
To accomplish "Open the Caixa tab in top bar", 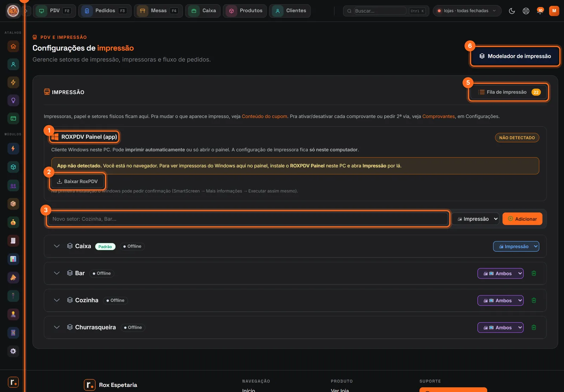I will [203, 11].
